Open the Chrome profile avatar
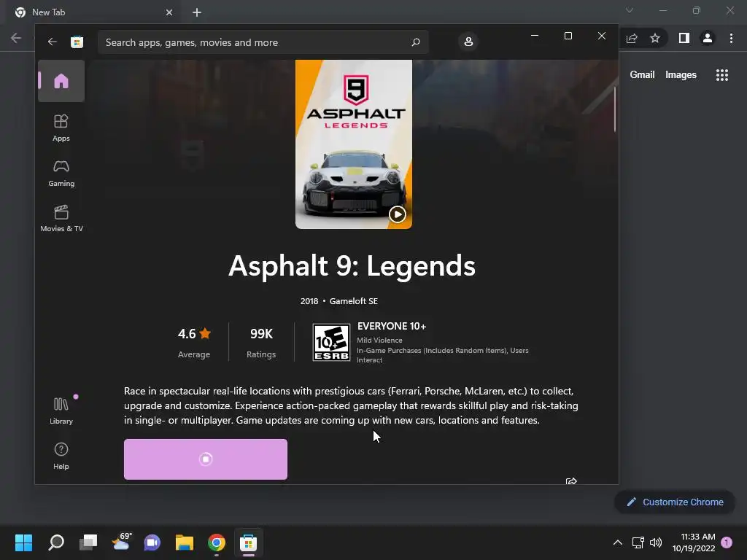The image size is (747, 560). (x=708, y=38)
